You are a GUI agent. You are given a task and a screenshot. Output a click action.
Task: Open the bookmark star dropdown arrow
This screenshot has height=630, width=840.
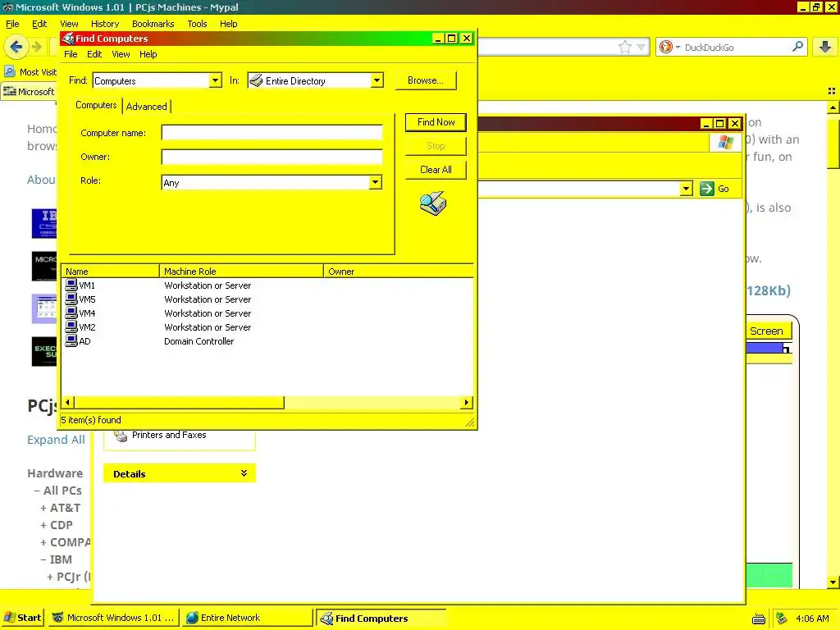coord(641,47)
